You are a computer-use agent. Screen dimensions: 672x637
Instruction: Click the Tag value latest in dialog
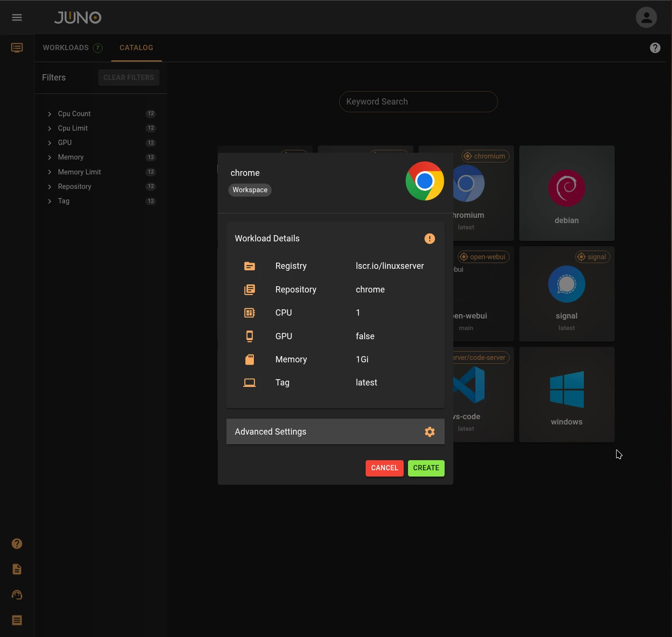[366, 383]
